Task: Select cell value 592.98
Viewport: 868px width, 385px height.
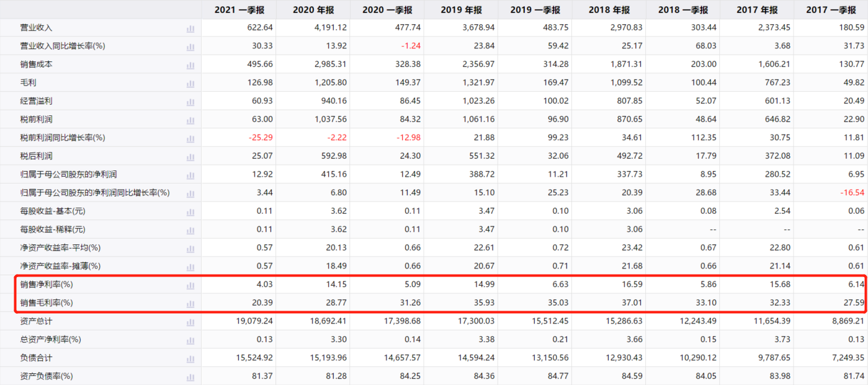Action: 334,156
